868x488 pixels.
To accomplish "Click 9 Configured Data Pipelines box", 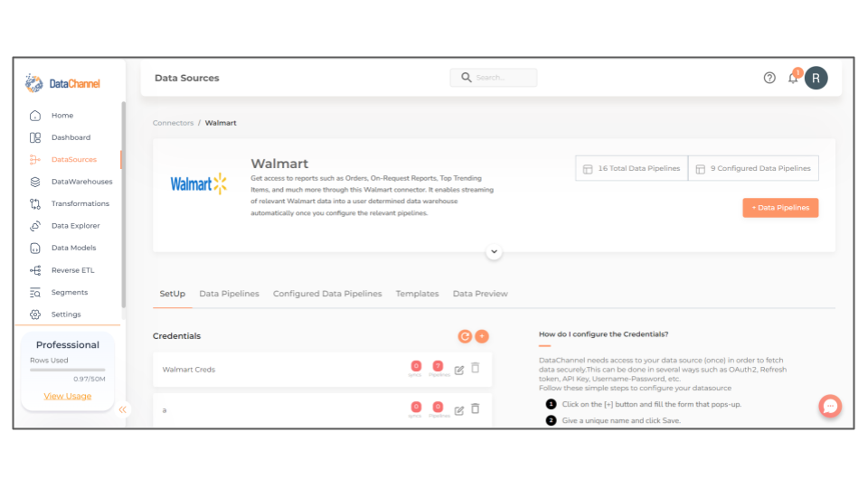I will (753, 168).
